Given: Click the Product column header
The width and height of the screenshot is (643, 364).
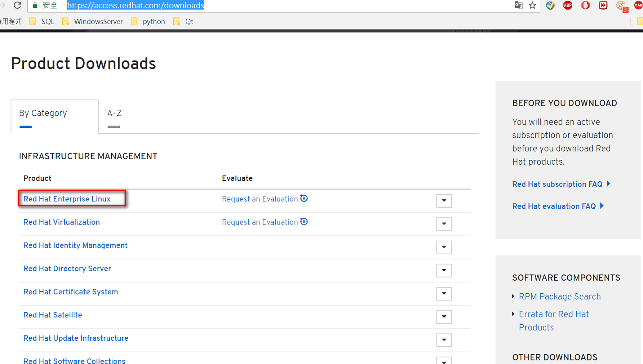Looking at the screenshot, I should (x=37, y=178).
